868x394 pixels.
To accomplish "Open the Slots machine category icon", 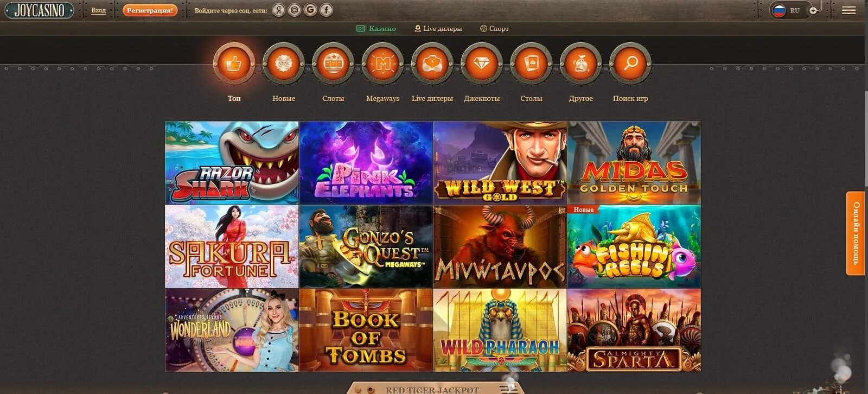I will point(333,64).
